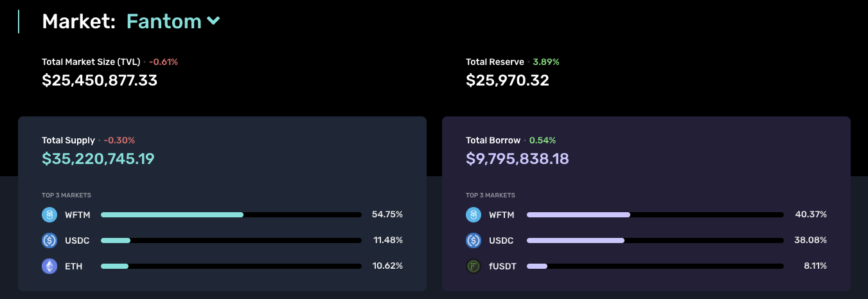The image size is (868, 299).
Task: Click the fUSDT icon in Total Borrow
Action: 474,266
